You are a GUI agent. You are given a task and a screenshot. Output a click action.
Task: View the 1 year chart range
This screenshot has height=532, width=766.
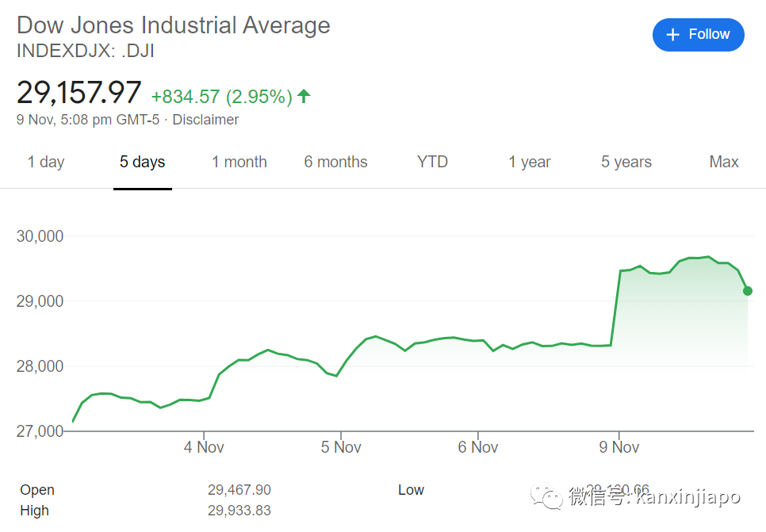[530, 162]
